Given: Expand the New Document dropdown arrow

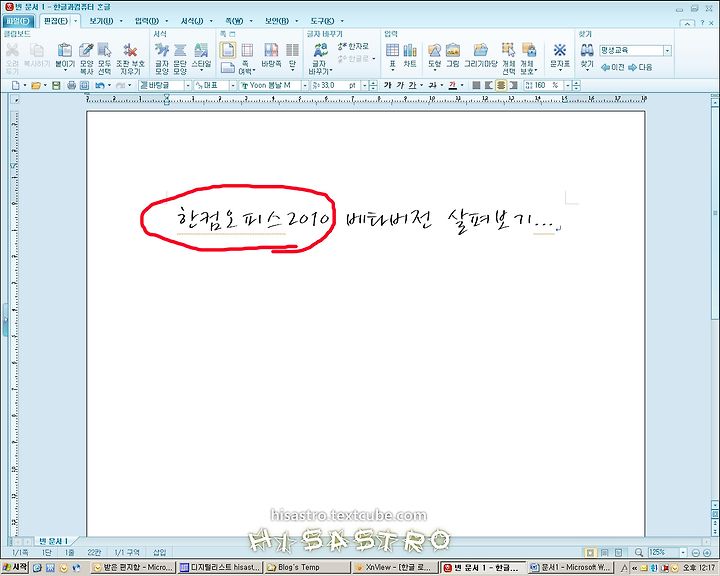Looking at the screenshot, I should coord(25,85).
